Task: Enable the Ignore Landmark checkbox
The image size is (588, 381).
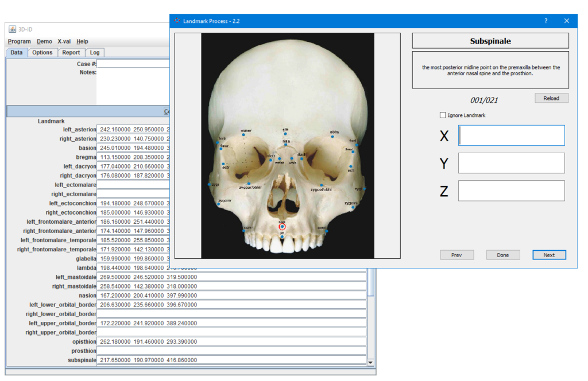Action: pos(442,115)
